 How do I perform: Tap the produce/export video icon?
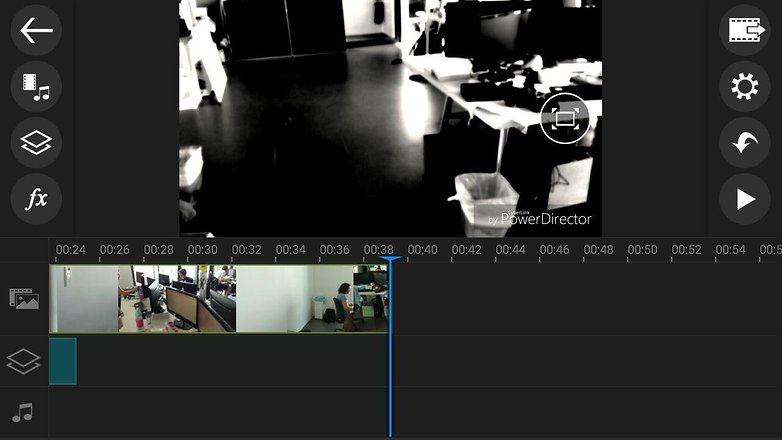744,30
